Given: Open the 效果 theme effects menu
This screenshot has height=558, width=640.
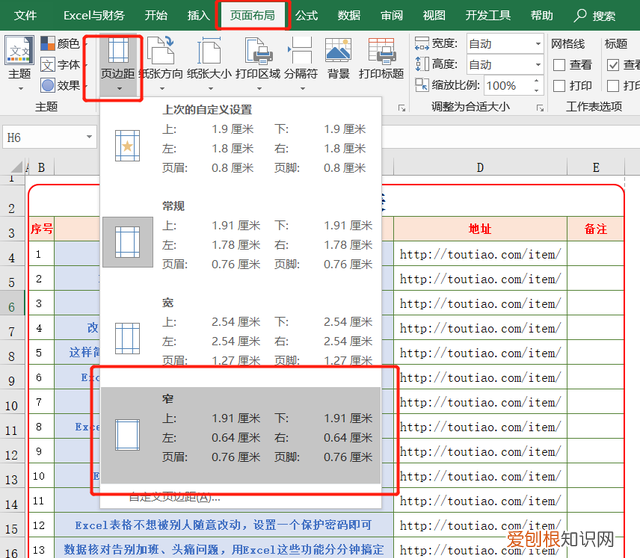Looking at the screenshot, I should pos(60,85).
